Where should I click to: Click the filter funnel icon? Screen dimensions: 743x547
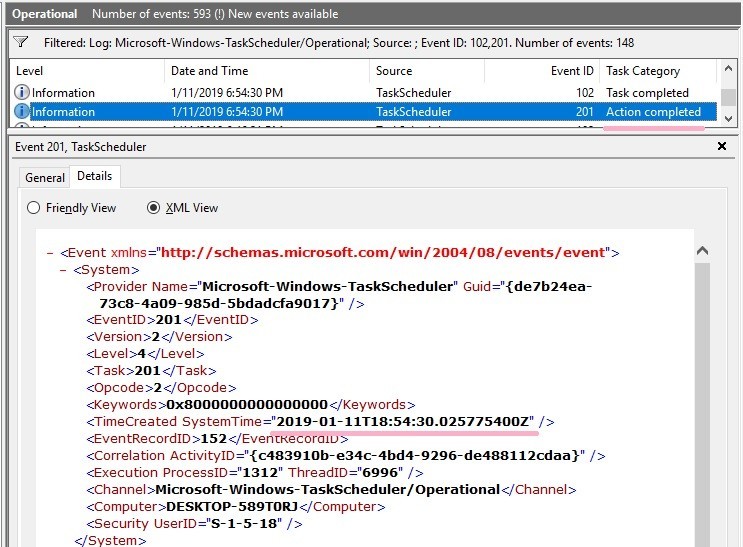(x=20, y=43)
